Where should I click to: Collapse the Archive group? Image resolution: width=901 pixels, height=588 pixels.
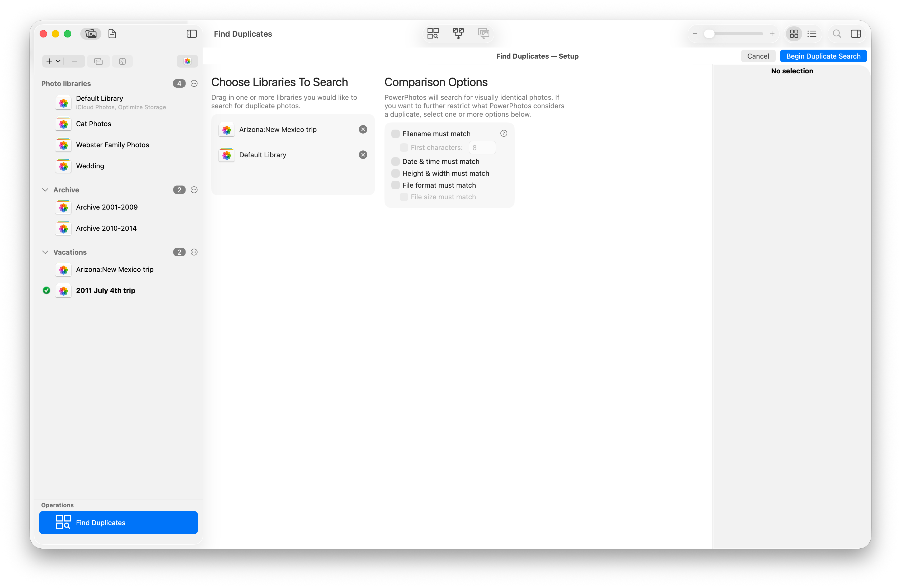click(x=45, y=190)
